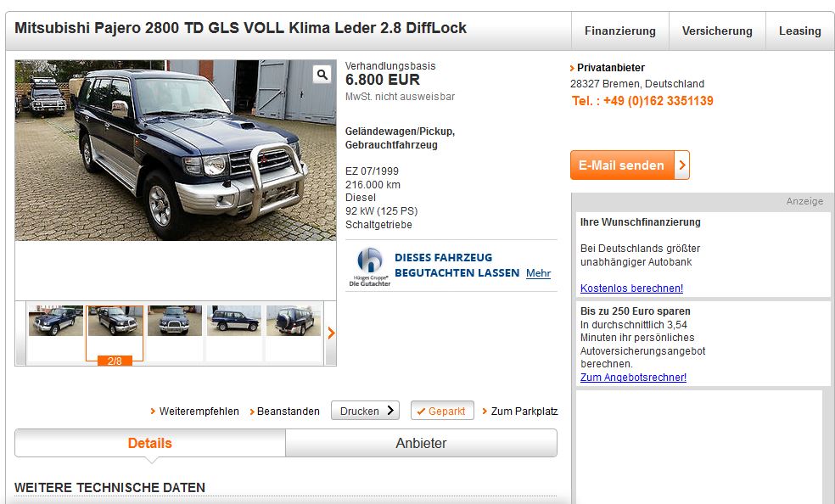Open the Zum Angebotsrechner link
835x504 pixels.
pos(633,378)
